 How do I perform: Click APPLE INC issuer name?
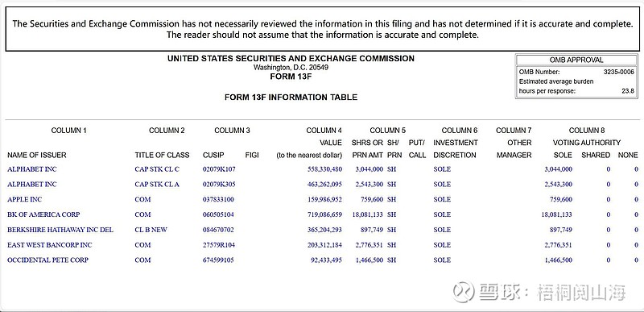25,200
